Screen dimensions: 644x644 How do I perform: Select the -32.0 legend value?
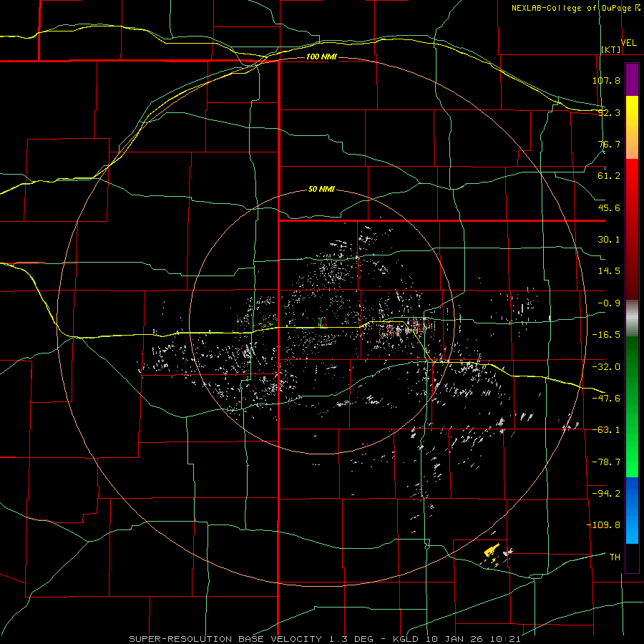[x=606, y=367]
